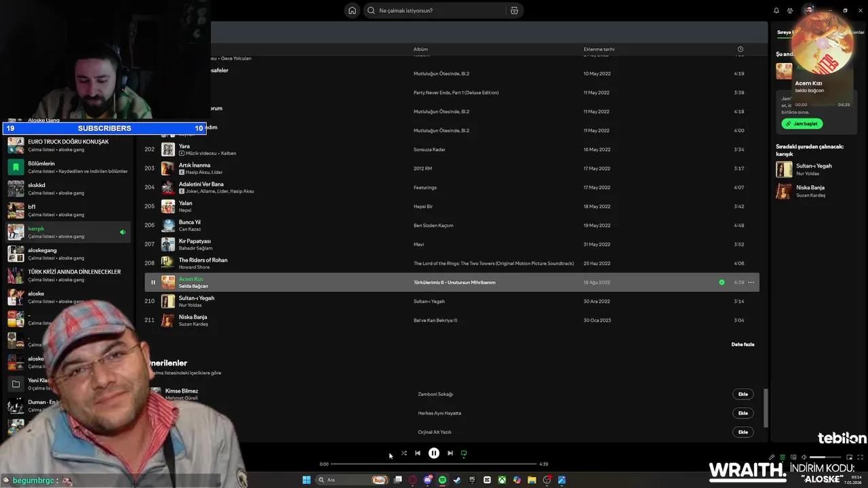Open aloskegang playlist in sidebar

pyautogui.click(x=68, y=253)
